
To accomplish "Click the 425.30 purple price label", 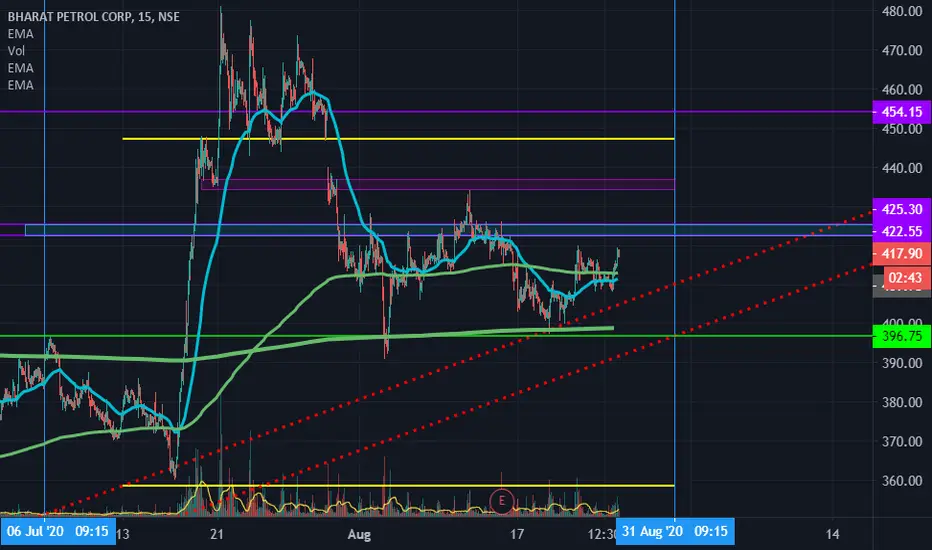I will coord(902,209).
